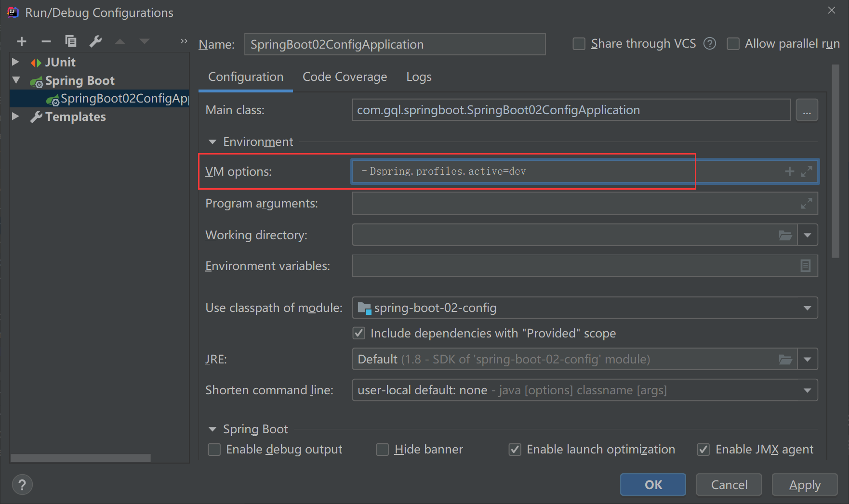Enable Share through VCS checkbox
Viewport: 849px width, 504px height.
579,44
